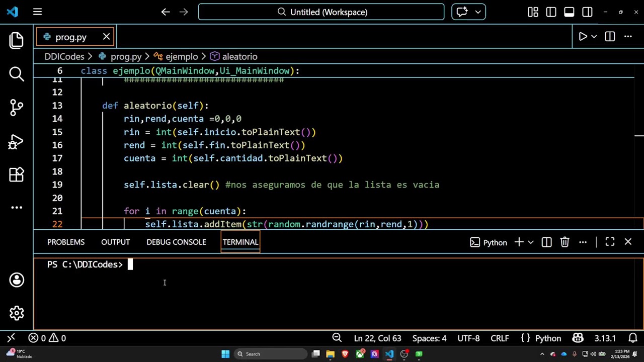Open the Run and Debug view
This screenshot has width=644, height=362.
[x=17, y=141]
